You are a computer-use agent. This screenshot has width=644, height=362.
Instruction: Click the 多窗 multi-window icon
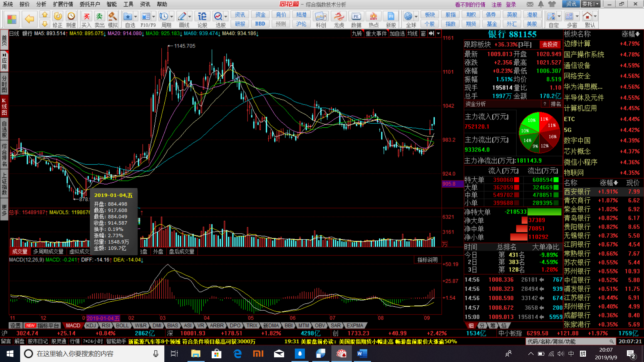click(x=569, y=16)
